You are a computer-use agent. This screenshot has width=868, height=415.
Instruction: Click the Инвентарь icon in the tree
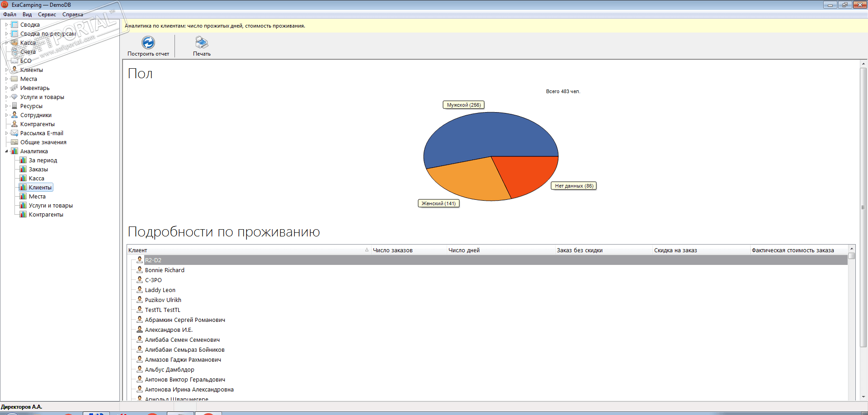pyautogui.click(x=14, y=88)
